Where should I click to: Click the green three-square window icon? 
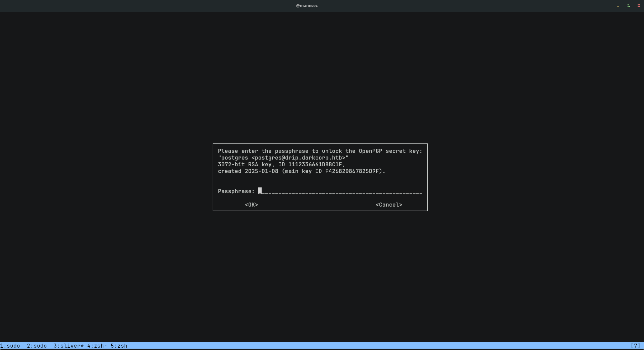coord(629,6)
